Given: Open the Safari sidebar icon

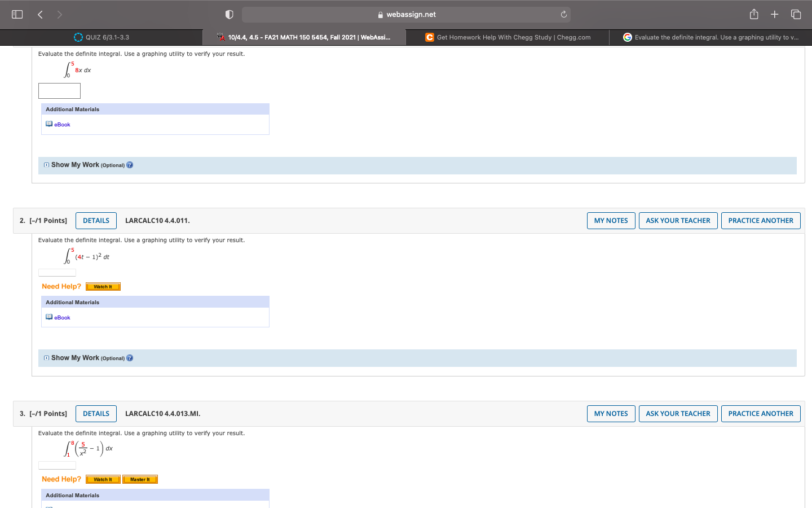Looking at the screenshot, I should coord(17,14).
